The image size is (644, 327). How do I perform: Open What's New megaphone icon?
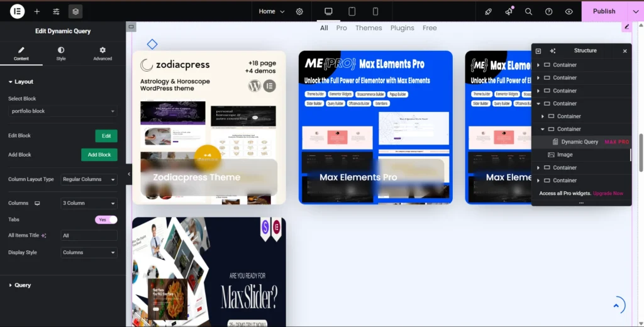coord(509,11)
